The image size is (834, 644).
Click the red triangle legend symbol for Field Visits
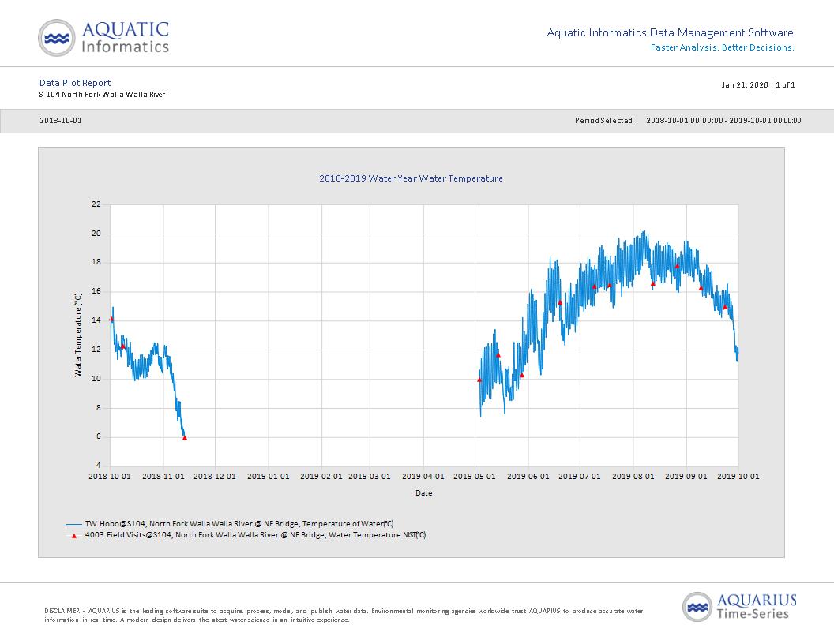pos(74,536)
